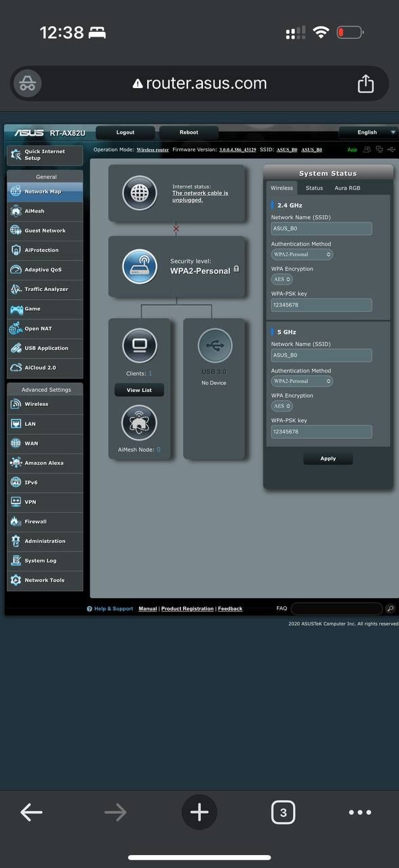Click the AiMesh Node icon
This screenshot has height=868, width=399.
[139, 423]
